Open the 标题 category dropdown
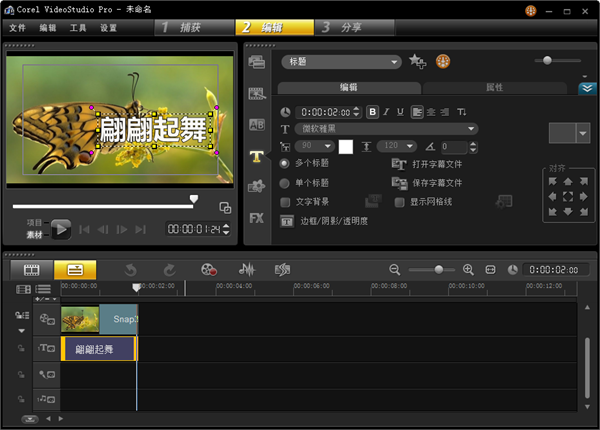This screenshot has width=600, height=430. click(x=340, y=62)
